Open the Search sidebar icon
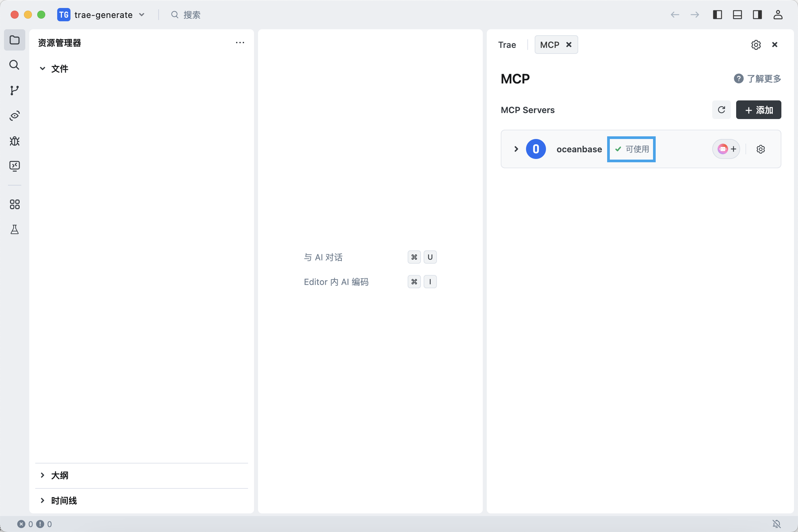Image resolution: width=798 pixels, height=532 pixels. tap(14, 65)
